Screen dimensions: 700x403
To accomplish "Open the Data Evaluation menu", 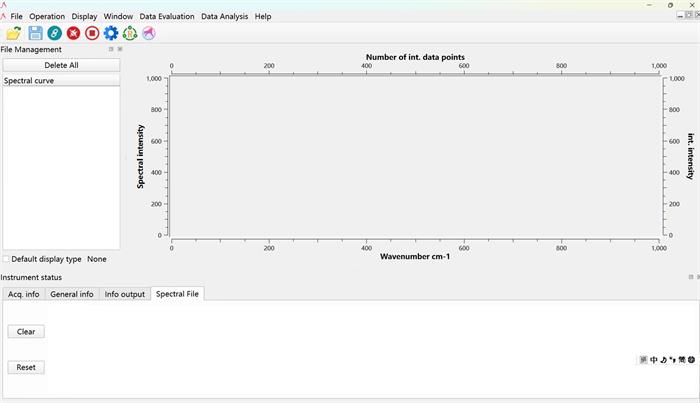I will pos(167,16).
